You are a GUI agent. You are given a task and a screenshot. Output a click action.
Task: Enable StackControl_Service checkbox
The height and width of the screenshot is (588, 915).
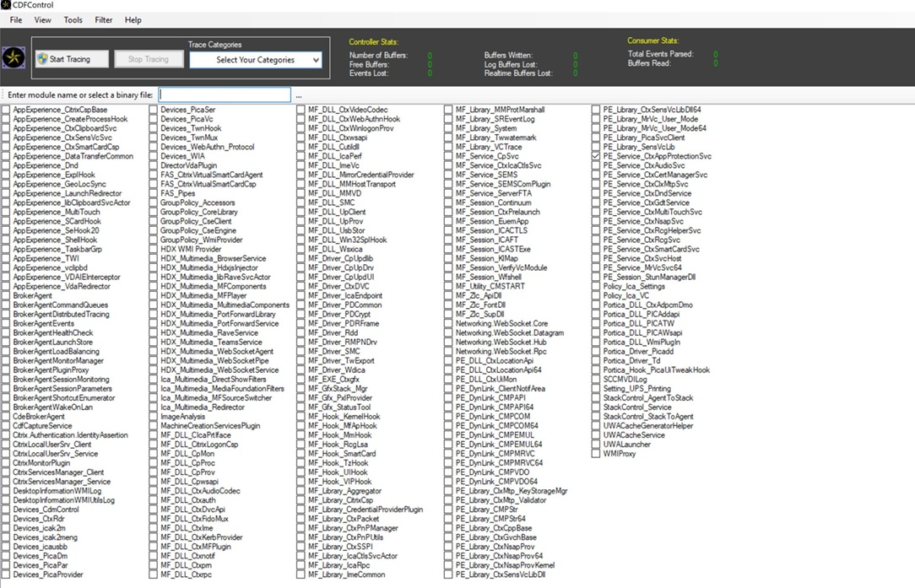coord(596,407)
